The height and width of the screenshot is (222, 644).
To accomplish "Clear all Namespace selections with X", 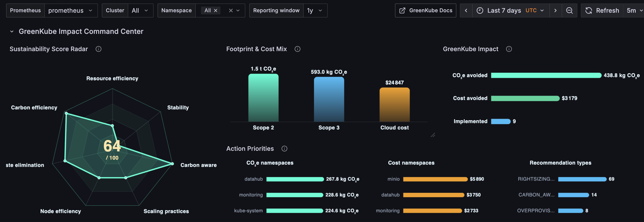I will (x=231, y=10).
